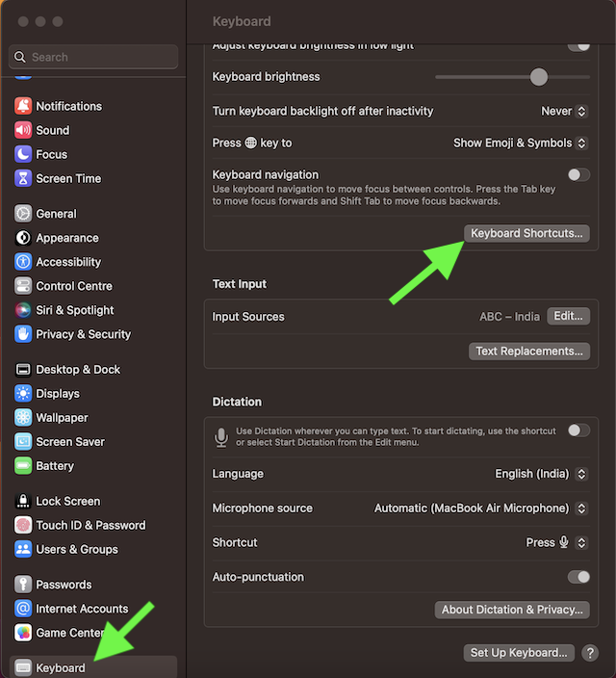Click the Battery icon in the sidebar
This screenshot has width=616, height=678.
(x=23, y=466)
